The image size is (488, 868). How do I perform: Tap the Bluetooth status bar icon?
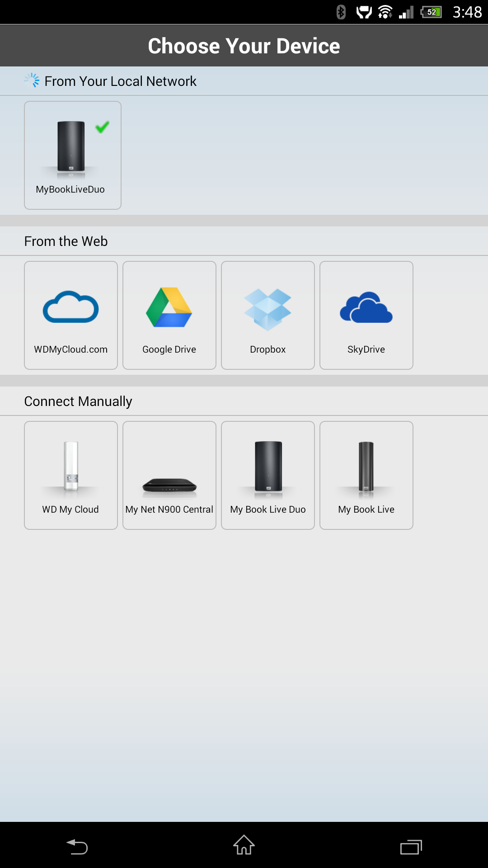341,12
